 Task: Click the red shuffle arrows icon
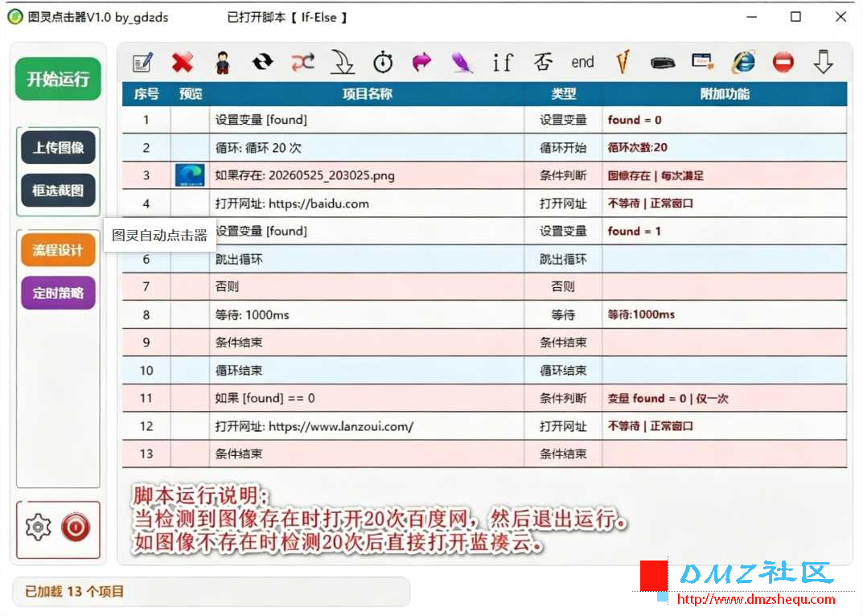(302, 62)
